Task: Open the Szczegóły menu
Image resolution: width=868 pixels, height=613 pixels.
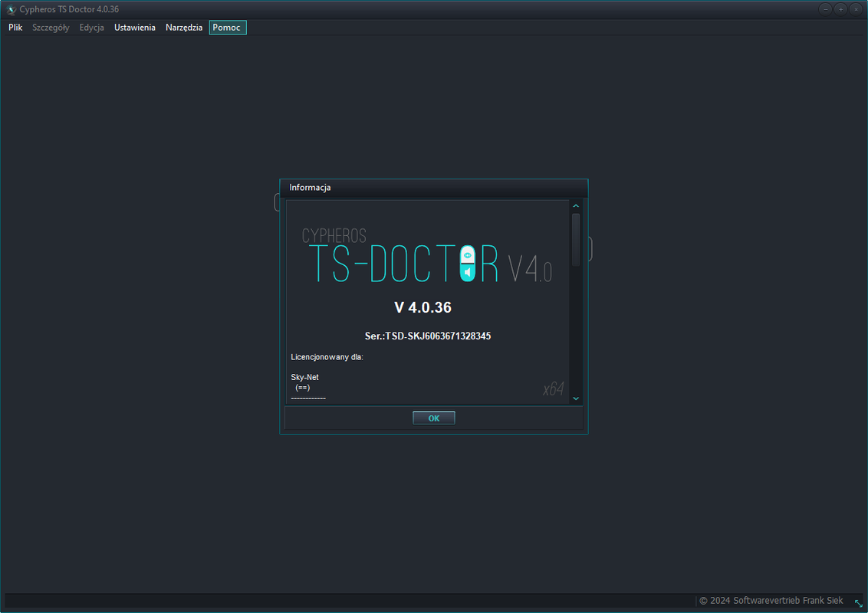Action: (51, 27)
